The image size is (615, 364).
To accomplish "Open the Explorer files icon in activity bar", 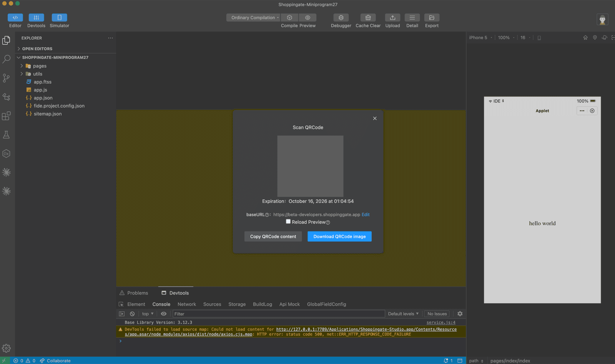I will (x=6, y=40).
